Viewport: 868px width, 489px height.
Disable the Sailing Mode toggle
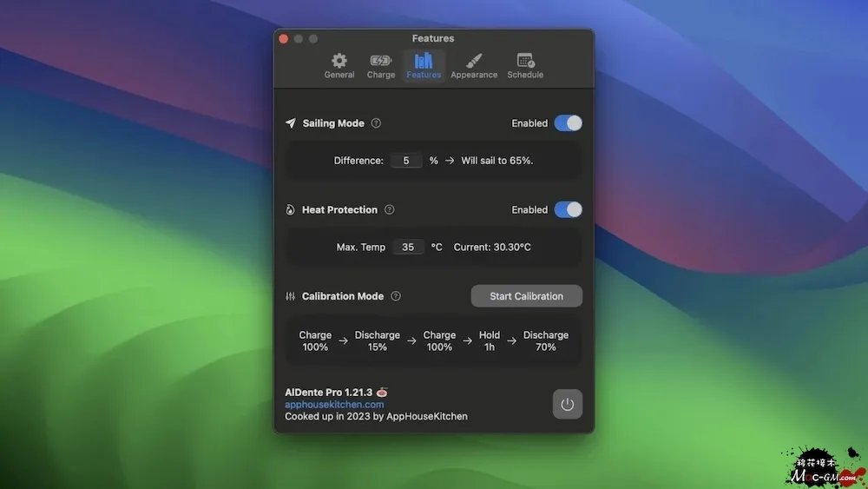pos(568,123)
